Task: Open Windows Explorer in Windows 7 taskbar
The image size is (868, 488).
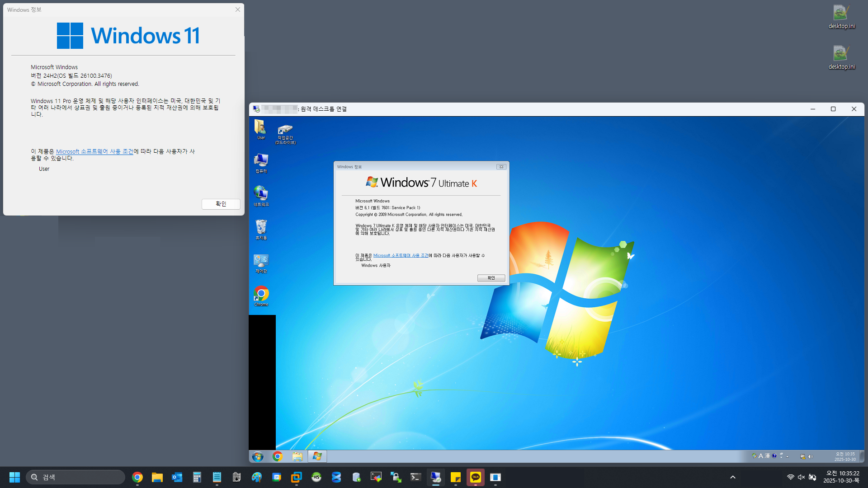Action: [297, 456]
